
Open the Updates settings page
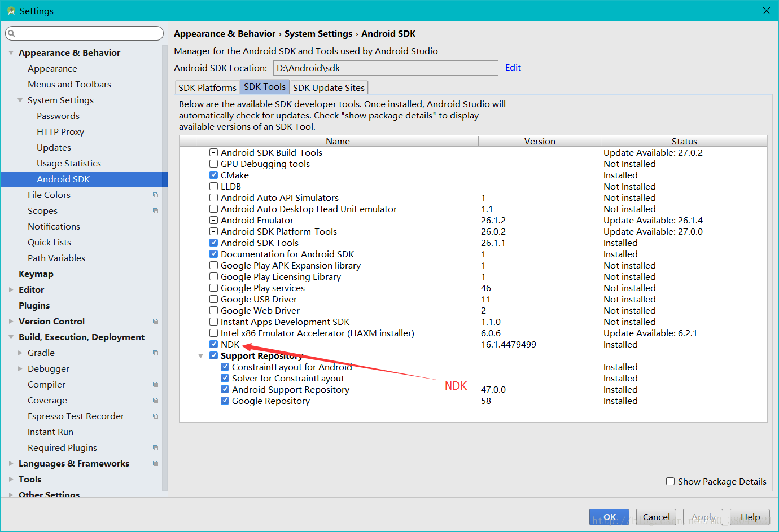(x=54, y=148)
